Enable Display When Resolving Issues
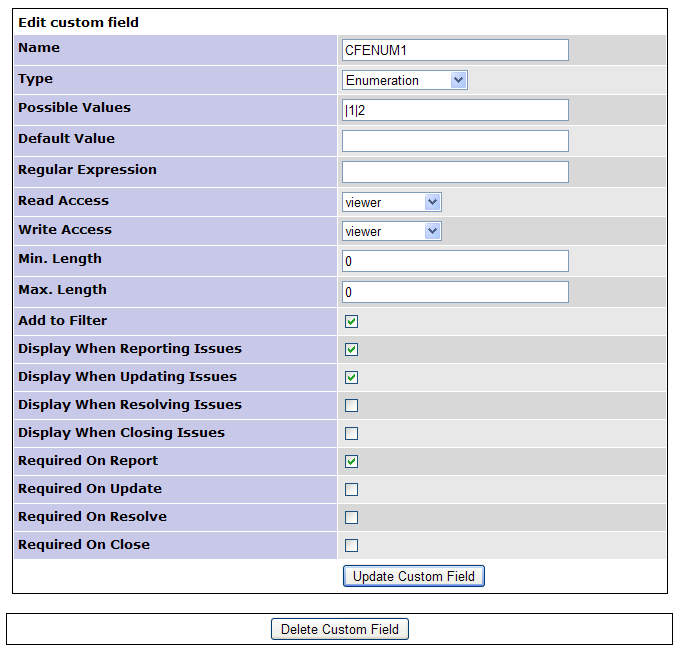 click(351, 406)
